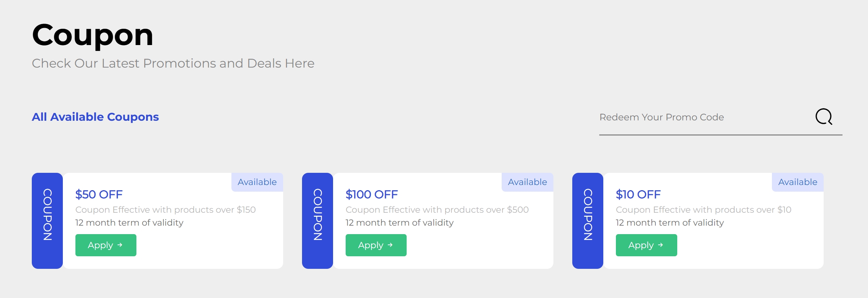
Task: Click the Available badge on $100 coupon
Action: 527,182
